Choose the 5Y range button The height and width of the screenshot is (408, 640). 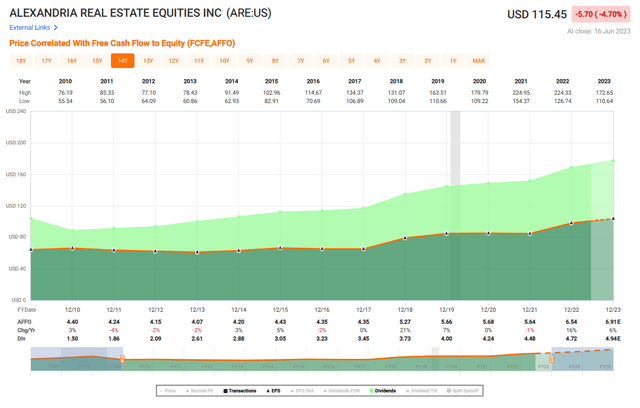click(351, 61)
